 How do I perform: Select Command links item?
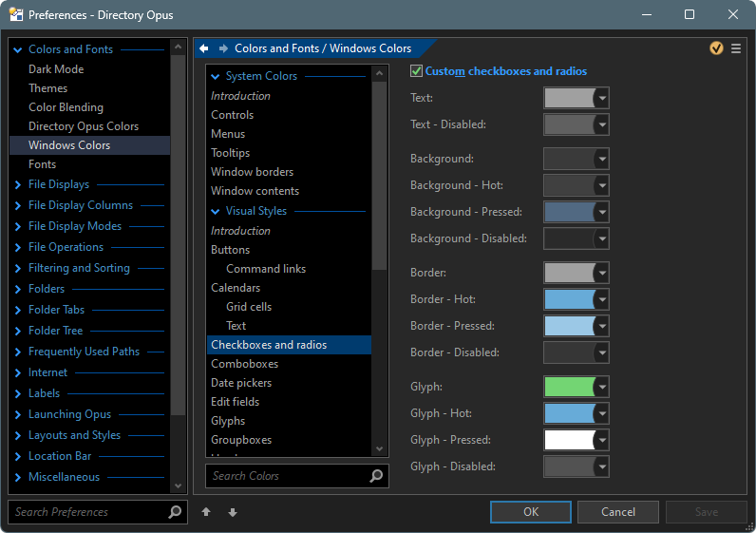266,269
